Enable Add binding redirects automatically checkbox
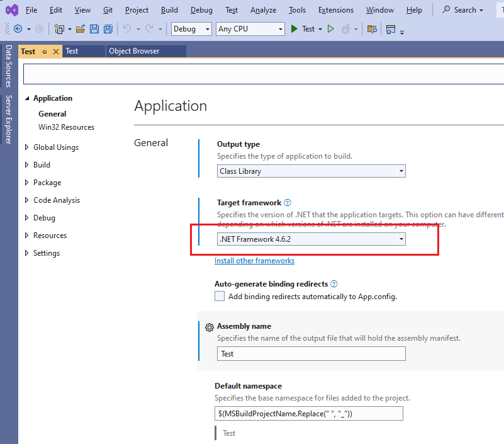 pyautogui.click(x=220, y=296)
